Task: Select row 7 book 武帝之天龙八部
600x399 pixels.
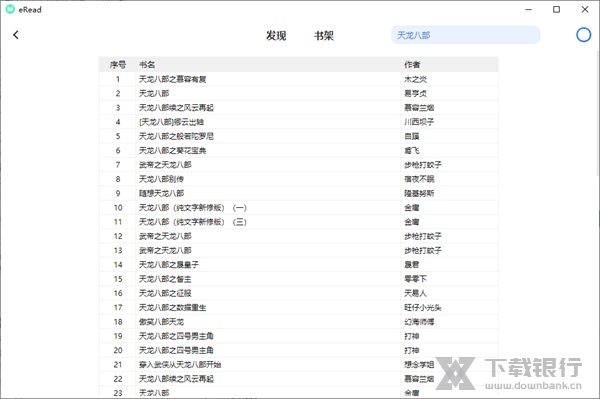Action: (165, 165)
